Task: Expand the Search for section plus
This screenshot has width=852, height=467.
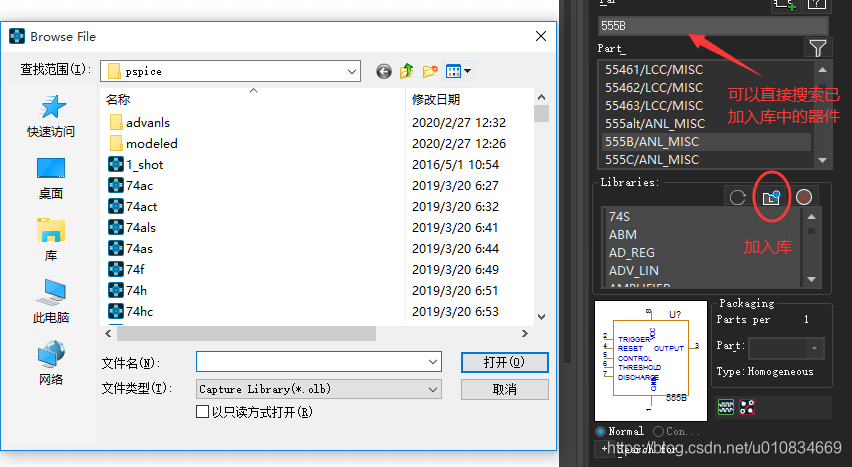Action: 604,449
